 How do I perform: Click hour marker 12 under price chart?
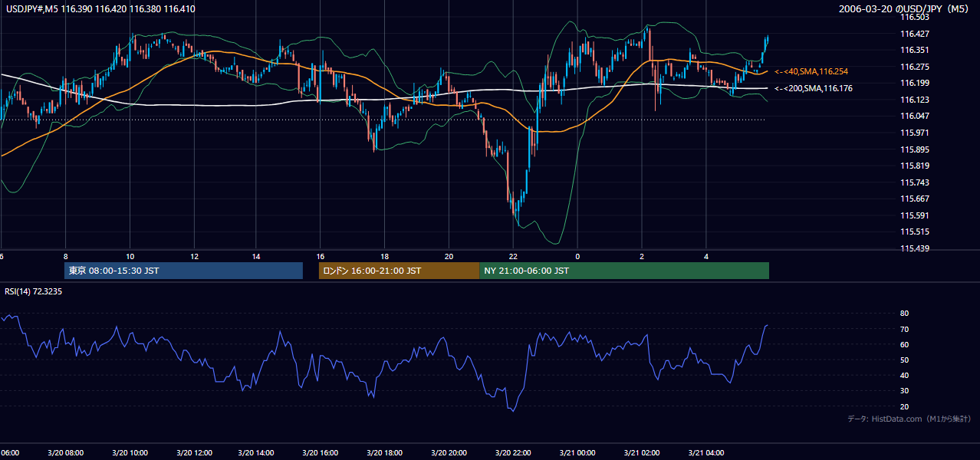(x=193, y=256)
